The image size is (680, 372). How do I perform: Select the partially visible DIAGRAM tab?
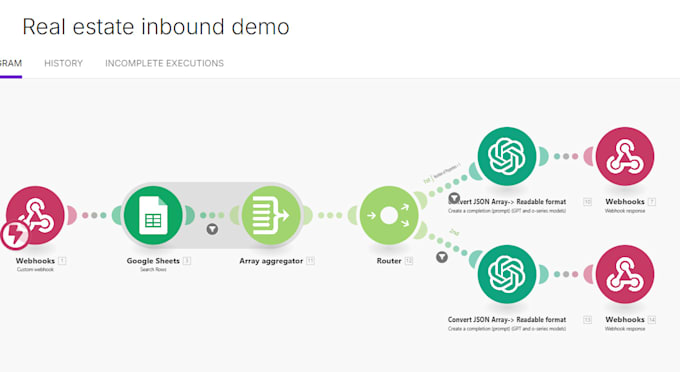click(11, 63)
